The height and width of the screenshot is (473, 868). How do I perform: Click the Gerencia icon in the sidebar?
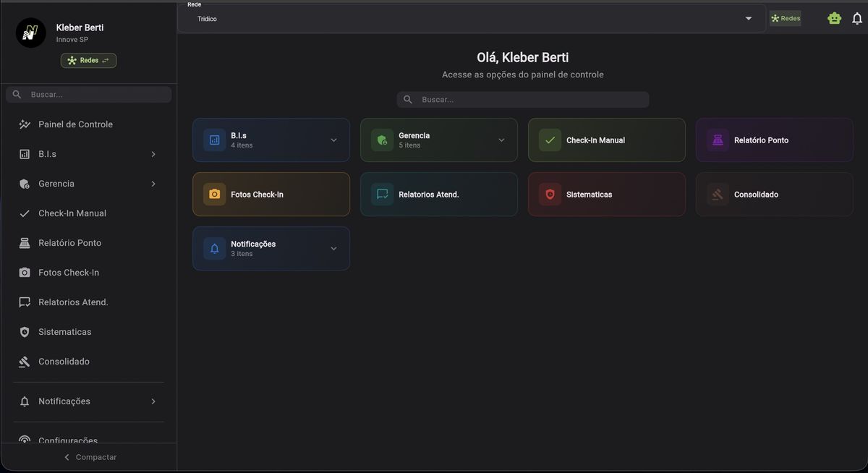[x=24, y=183]
